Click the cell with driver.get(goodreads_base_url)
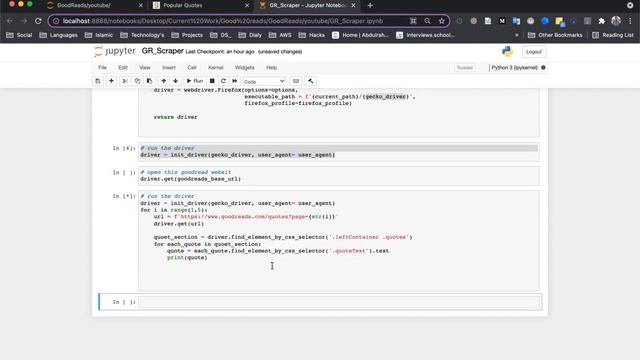The height and width of the screenshot is (360, 640). pos(339,176)
